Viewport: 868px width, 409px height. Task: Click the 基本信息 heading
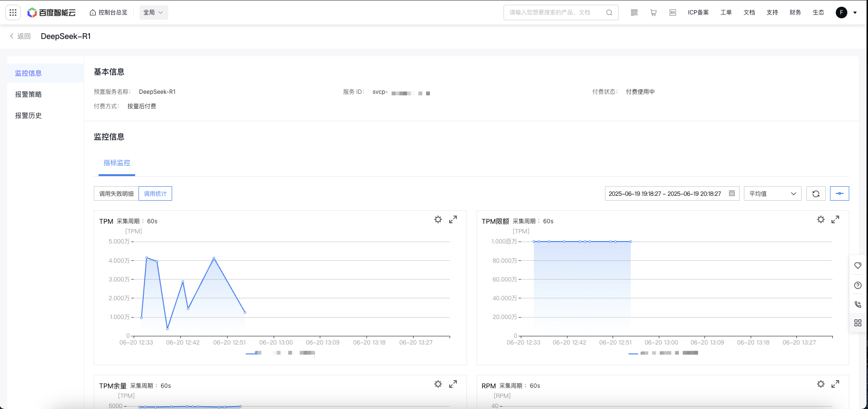click(x=109, y=72)
